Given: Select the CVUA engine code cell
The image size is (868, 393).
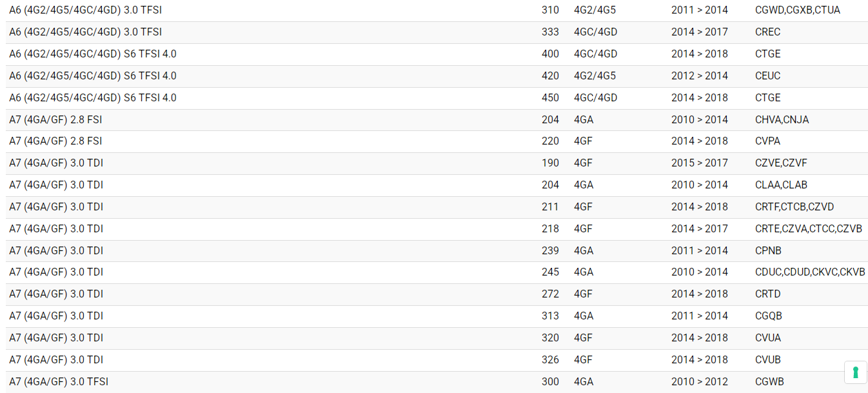Looking at the screenshot, I should coord(767,338).
